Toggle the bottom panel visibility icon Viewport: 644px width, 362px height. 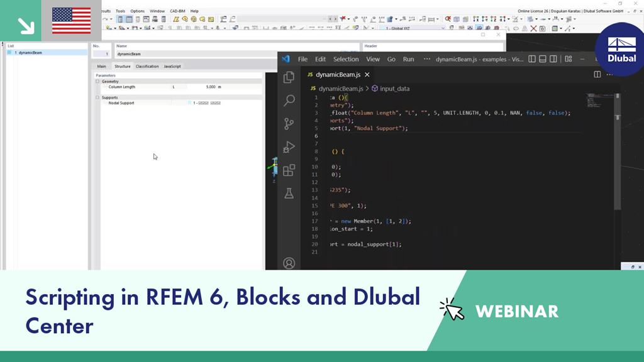point(541,59)
